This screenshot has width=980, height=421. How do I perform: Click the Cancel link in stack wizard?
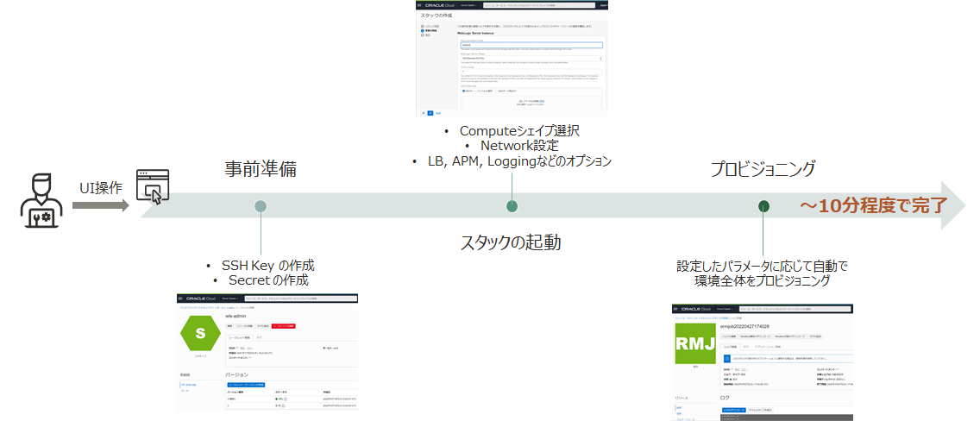pyautogui.click(x=438, y=113)
